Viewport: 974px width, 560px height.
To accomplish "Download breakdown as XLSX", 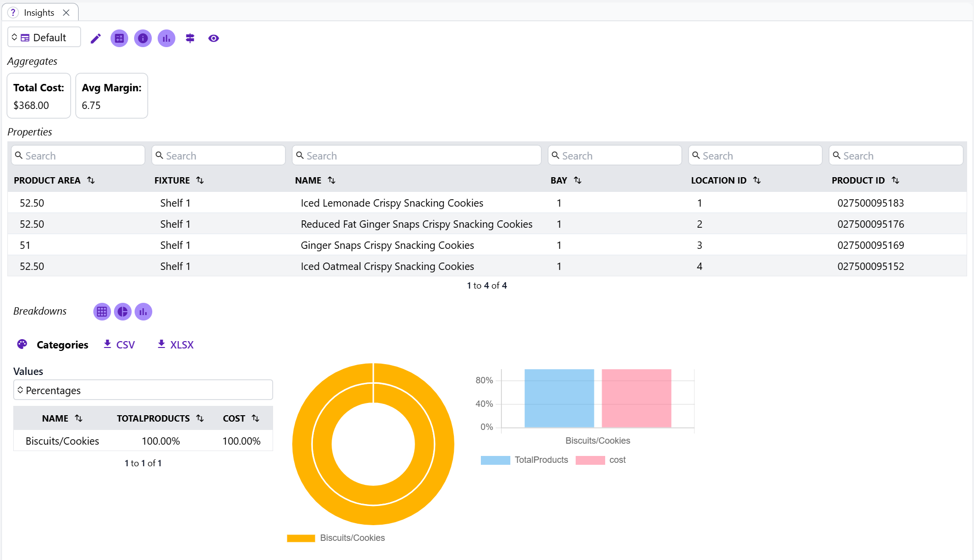I will (175, 345).
